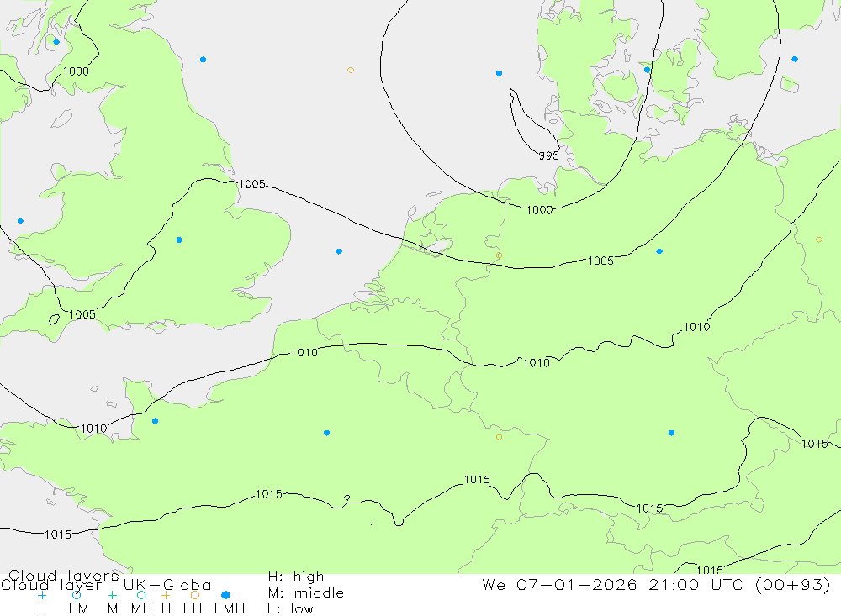
Task: Select the orange circle at the Dutch-German border
Action: click(x=499, y=255)
